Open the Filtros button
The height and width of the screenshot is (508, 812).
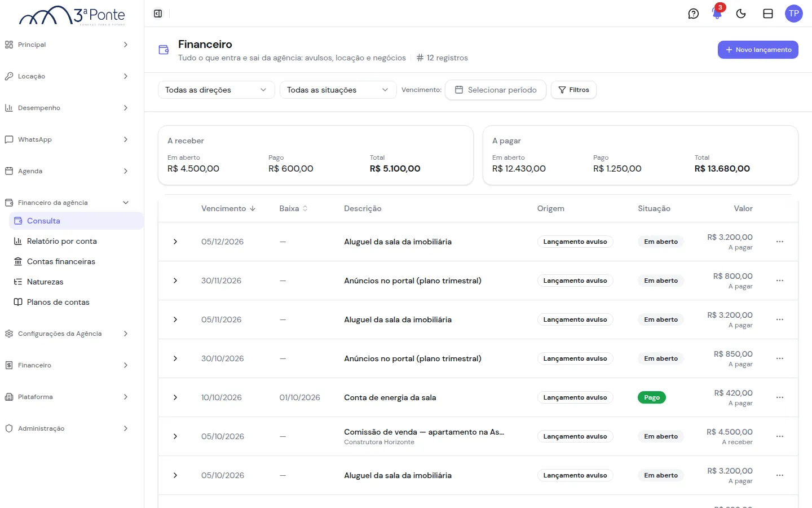(x=573, y=90)
